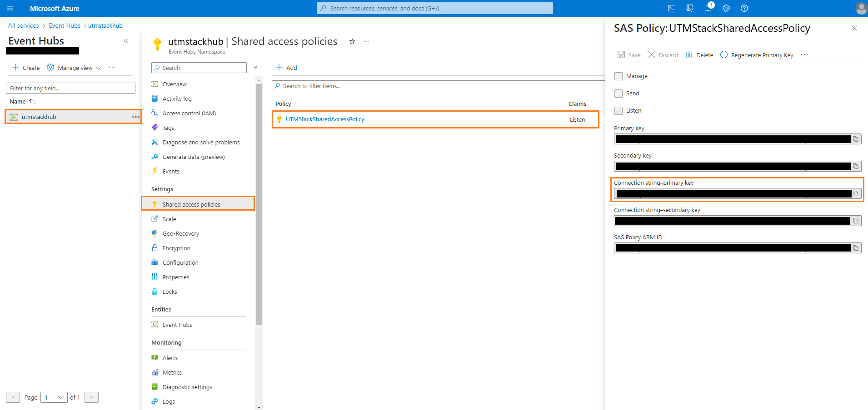Open more commands ellipsis in Event Hubs list
The image size is (868, 410).
point(112,67)
